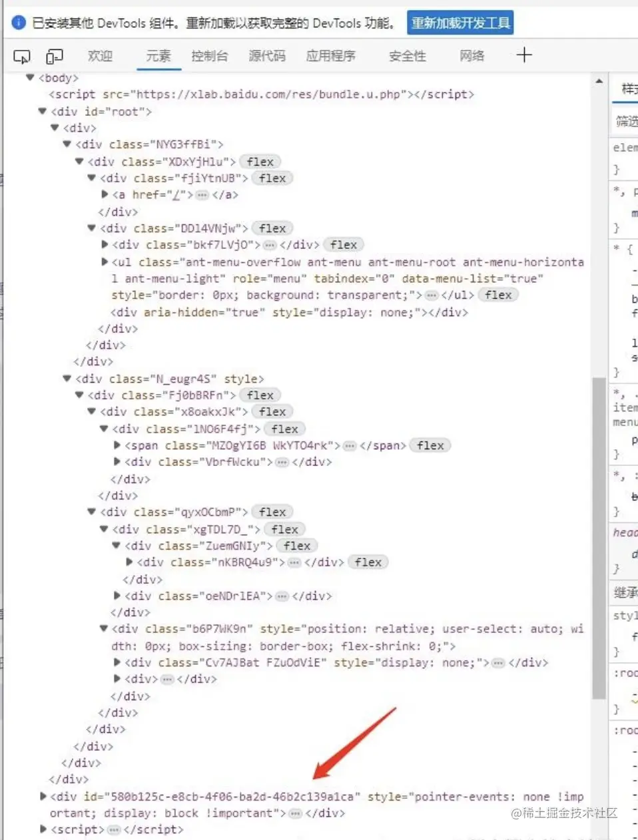Expand ellipsis inside script element at bottom
This screenshot has width=638, height=840.
(115, 830)
